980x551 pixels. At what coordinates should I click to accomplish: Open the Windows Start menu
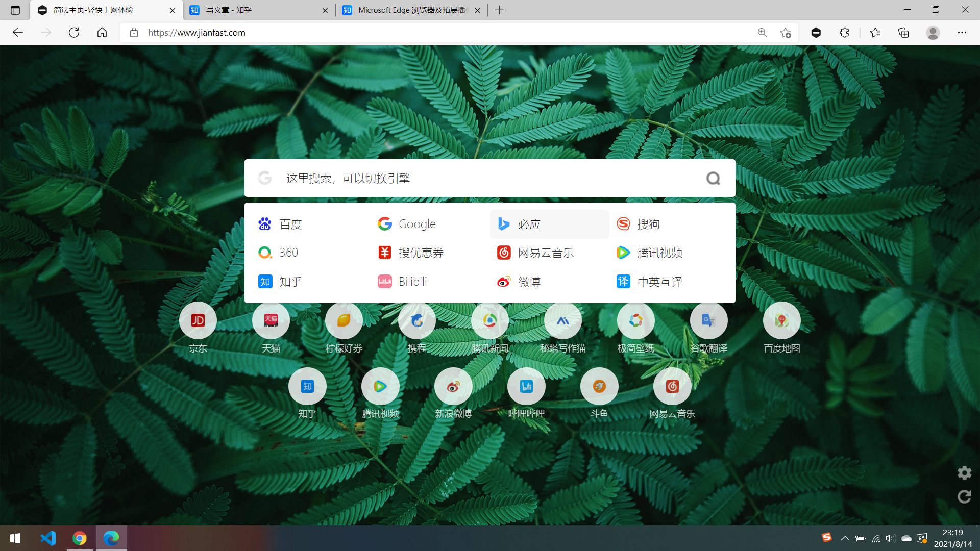[x=15, y=538]
